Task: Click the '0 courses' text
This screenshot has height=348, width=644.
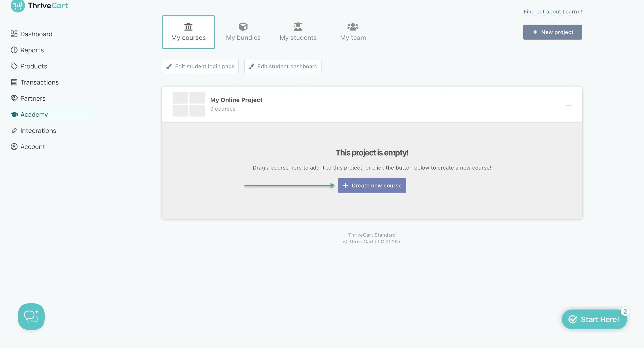Action: [x=223, y=109]
